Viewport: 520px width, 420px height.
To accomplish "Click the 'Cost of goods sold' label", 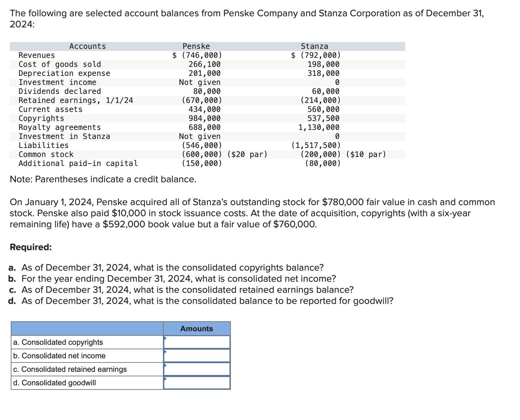I will point(60,64).
